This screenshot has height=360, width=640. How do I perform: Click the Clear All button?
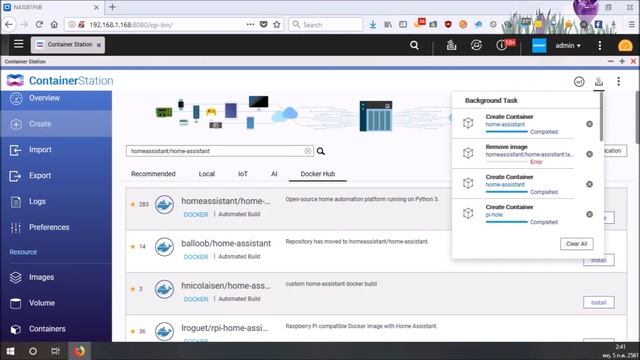coord(577,244)
